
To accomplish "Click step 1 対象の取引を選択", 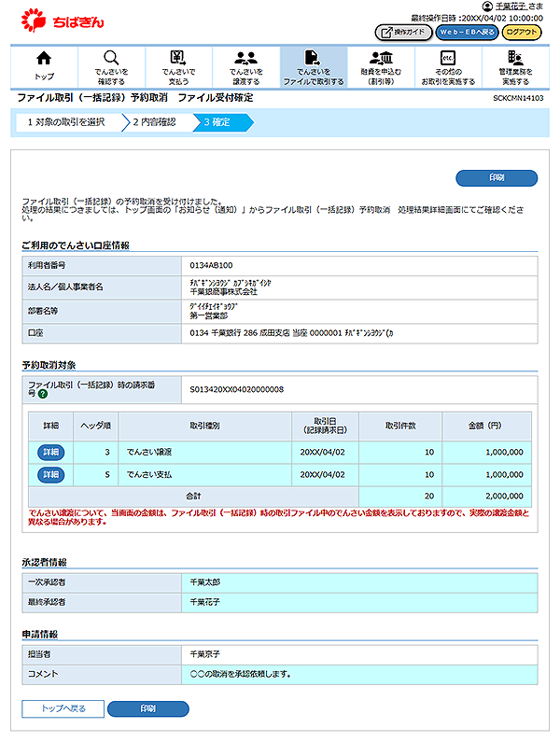I will click(69, 122).
